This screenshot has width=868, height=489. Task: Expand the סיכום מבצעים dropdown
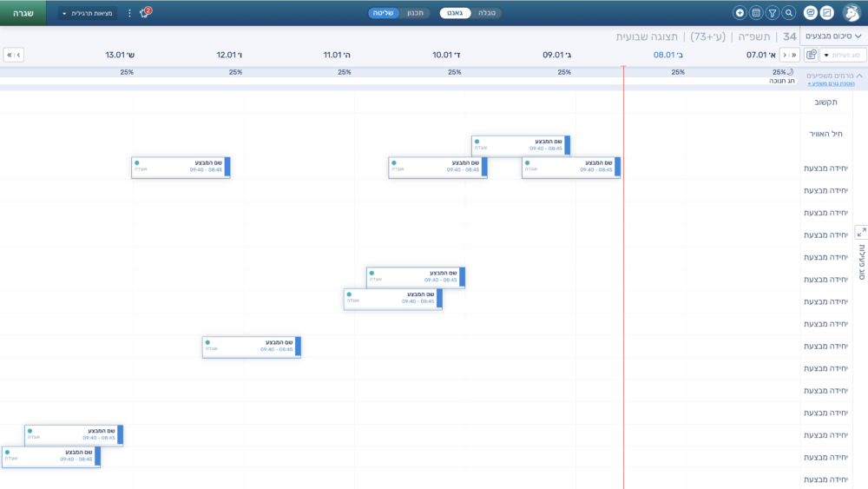[833, 36]
